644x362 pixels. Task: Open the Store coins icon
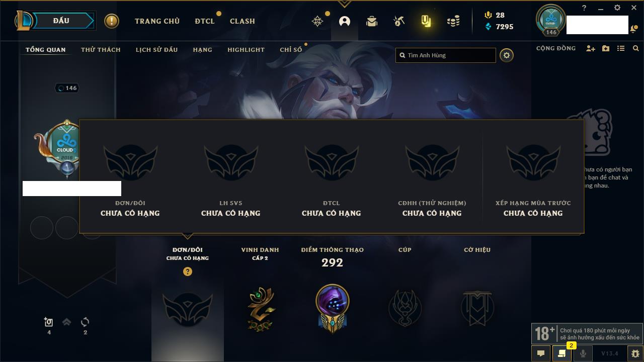pyautogui.click(x=453, y=21)
